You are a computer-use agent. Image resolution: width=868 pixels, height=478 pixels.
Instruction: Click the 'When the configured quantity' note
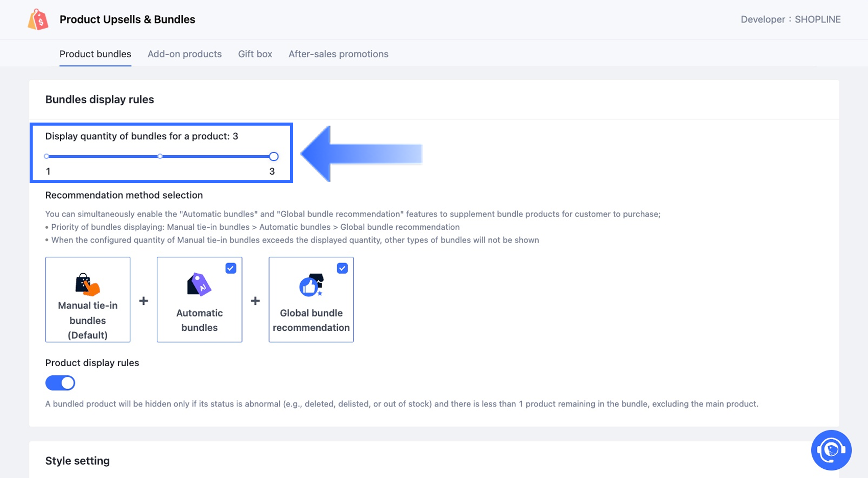click(x=292, y=240)
